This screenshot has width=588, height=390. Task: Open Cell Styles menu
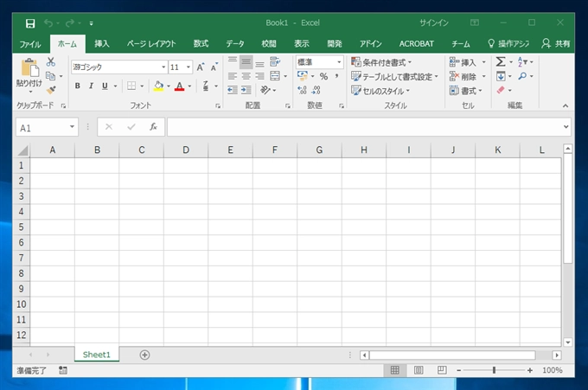pos(380,91)
